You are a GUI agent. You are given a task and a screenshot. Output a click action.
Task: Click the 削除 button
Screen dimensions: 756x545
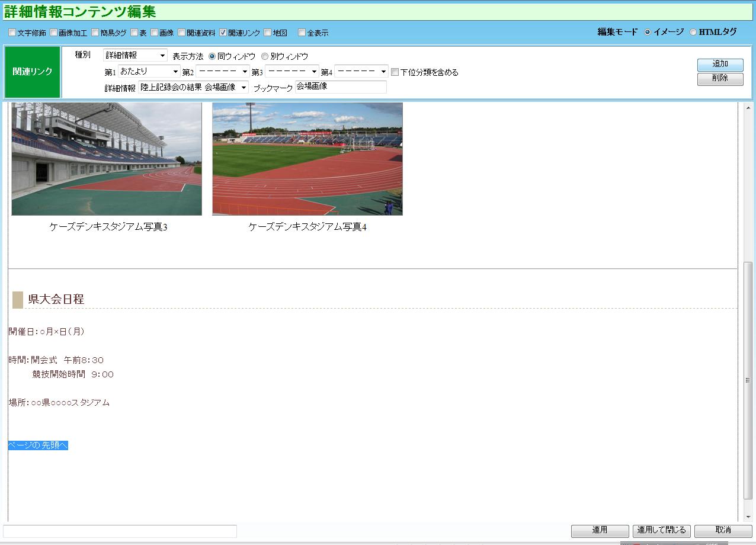720,79
